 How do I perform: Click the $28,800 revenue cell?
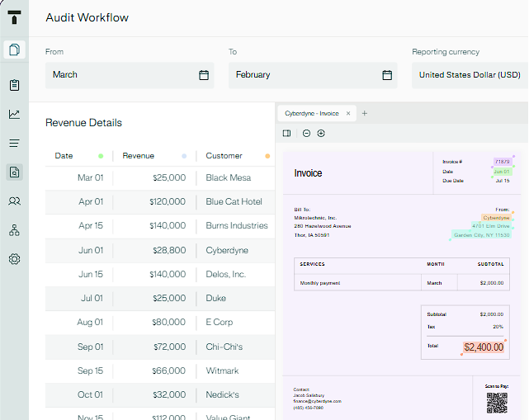pyautogui.click(x=169, y=250)
